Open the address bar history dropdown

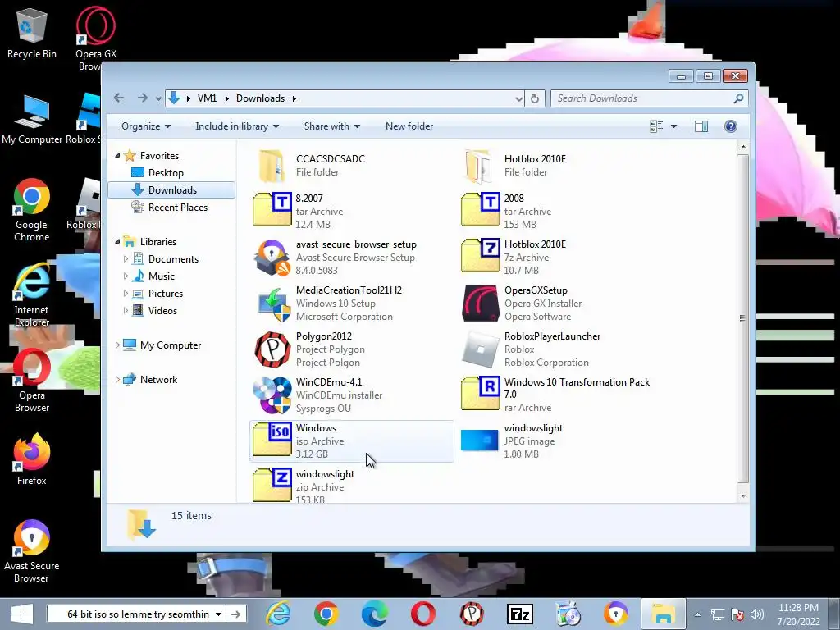pyautogui.click(x=518, y=98)
